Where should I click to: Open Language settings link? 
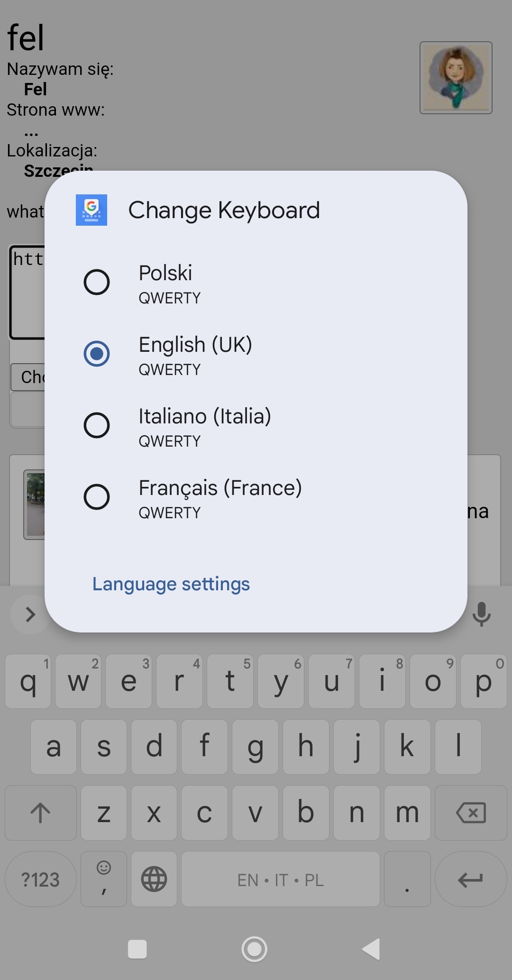pyautogui.click(x=171, y=584)
